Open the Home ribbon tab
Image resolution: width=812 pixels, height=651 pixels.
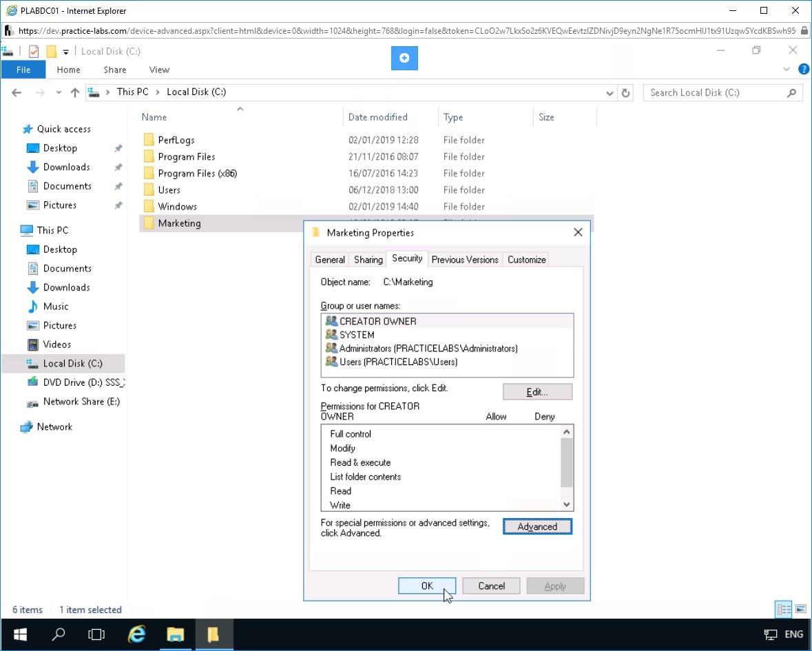coord(68,70)
